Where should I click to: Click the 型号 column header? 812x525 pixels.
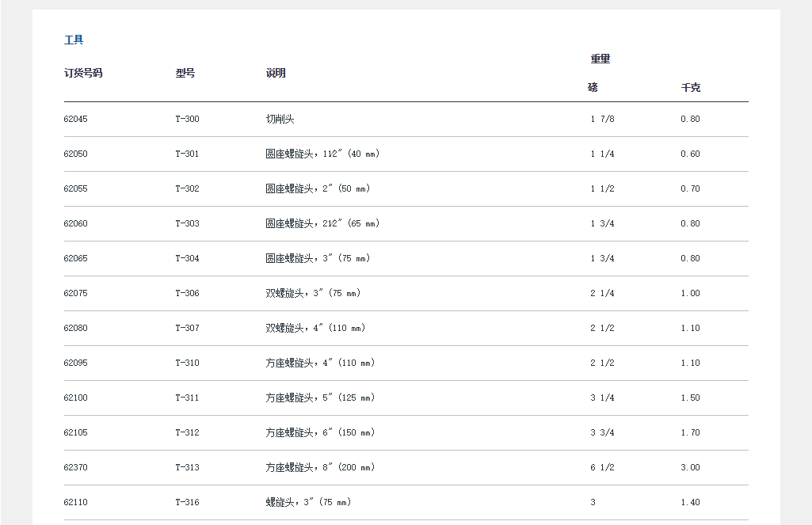(185, 73)
